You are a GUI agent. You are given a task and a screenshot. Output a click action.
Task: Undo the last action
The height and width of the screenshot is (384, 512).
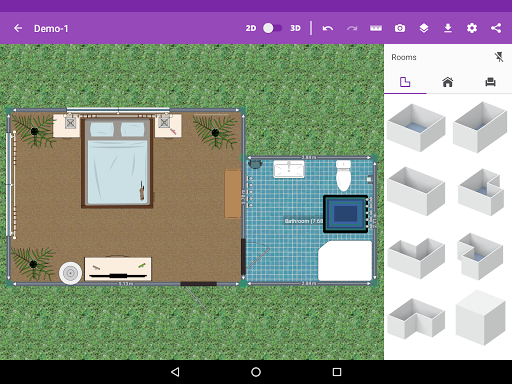328,28
